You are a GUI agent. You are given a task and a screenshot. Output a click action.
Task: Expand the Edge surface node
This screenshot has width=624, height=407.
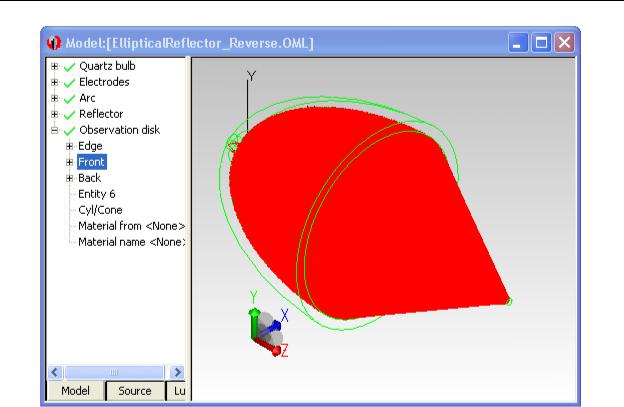tap(70, 146)
